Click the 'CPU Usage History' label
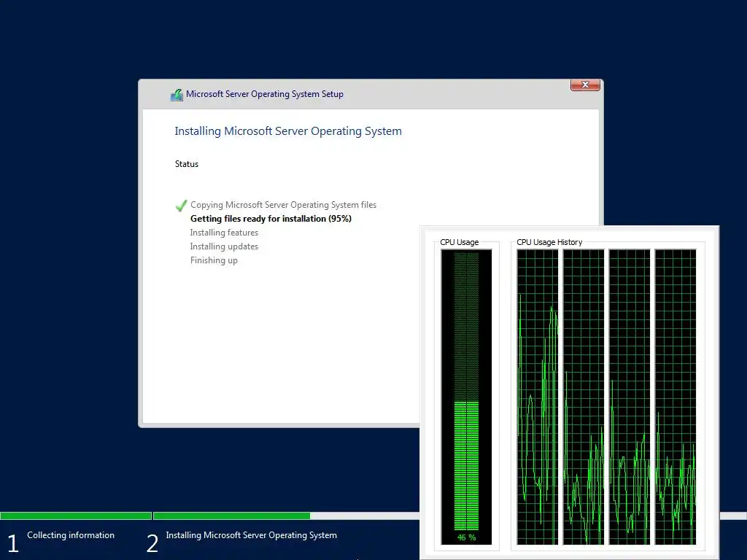This screenshot has height=560, width=747. 549,242
